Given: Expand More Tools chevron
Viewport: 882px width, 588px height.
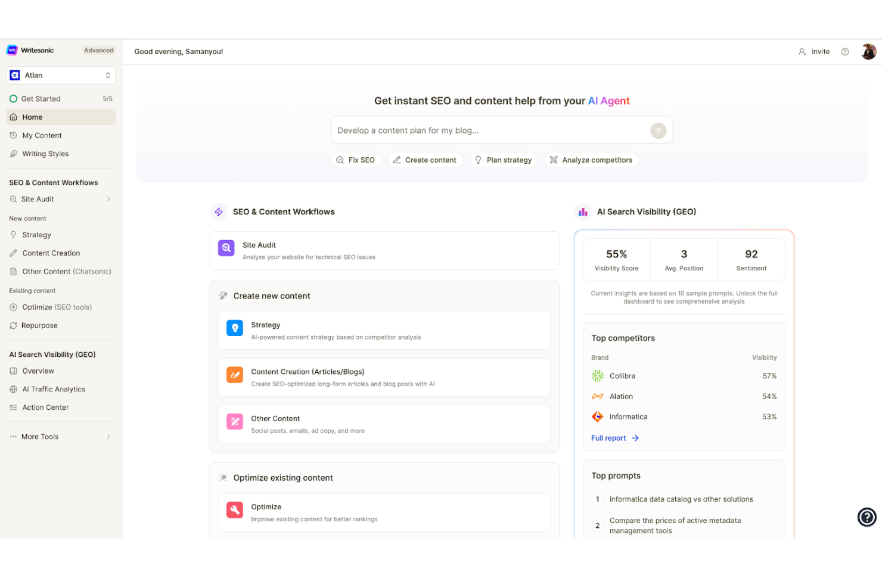Looking at the screenshot, I should click(x=108, y=437).
